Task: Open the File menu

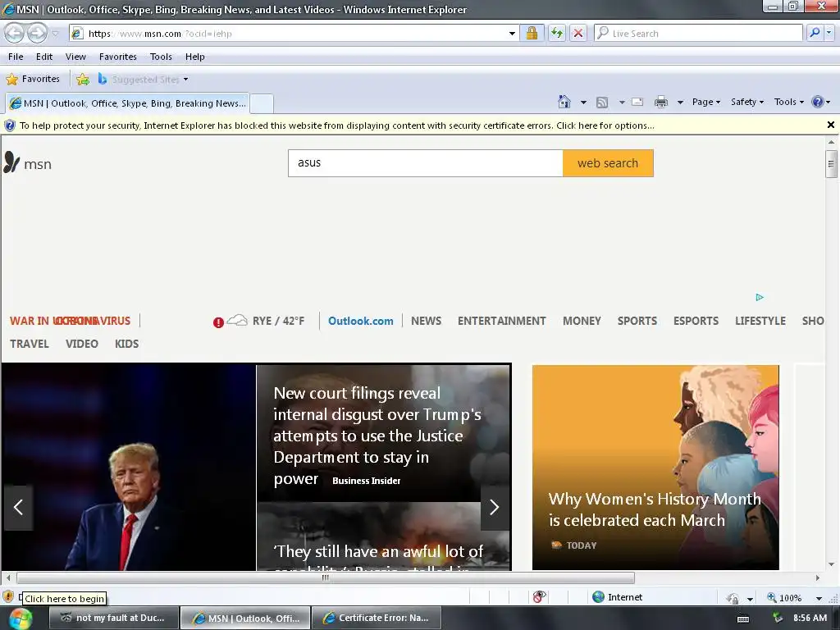Action: pyautogui.click(x=16, y=57)
